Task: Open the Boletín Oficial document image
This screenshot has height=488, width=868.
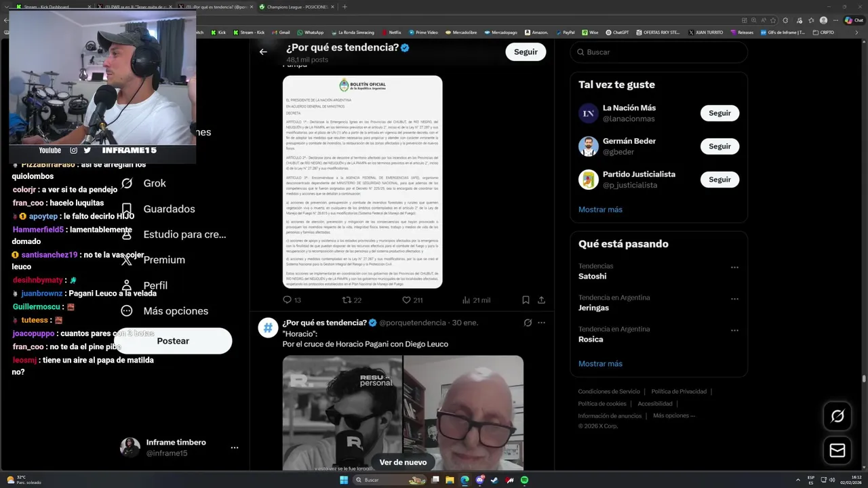Action: click(x=362, y=182)
